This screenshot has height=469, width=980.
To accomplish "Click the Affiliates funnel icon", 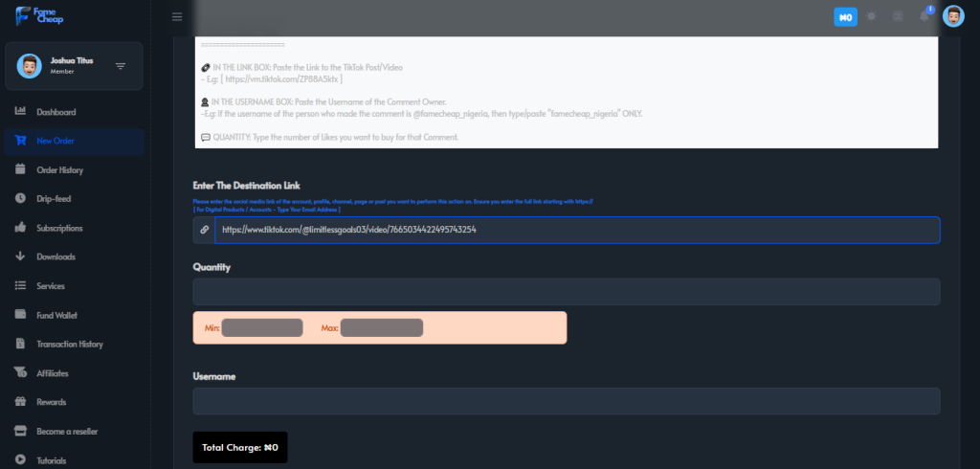I will point(21,372).
